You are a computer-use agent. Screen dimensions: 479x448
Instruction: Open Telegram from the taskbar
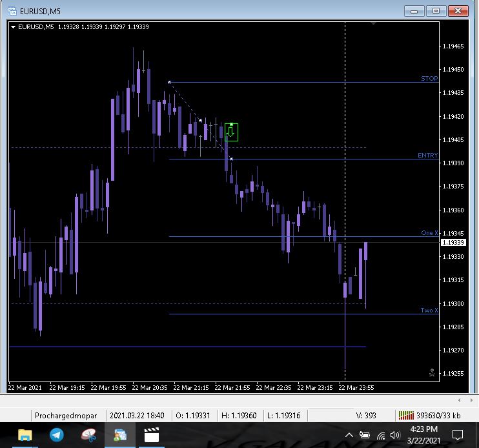(x=57, y=435)
